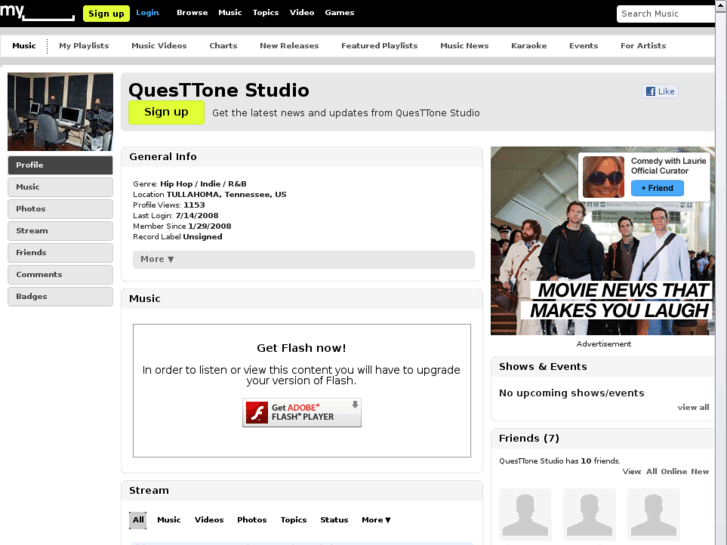Click the QuesTTone Studio profile photo
The image size is (727, 545).
(60, 112)
